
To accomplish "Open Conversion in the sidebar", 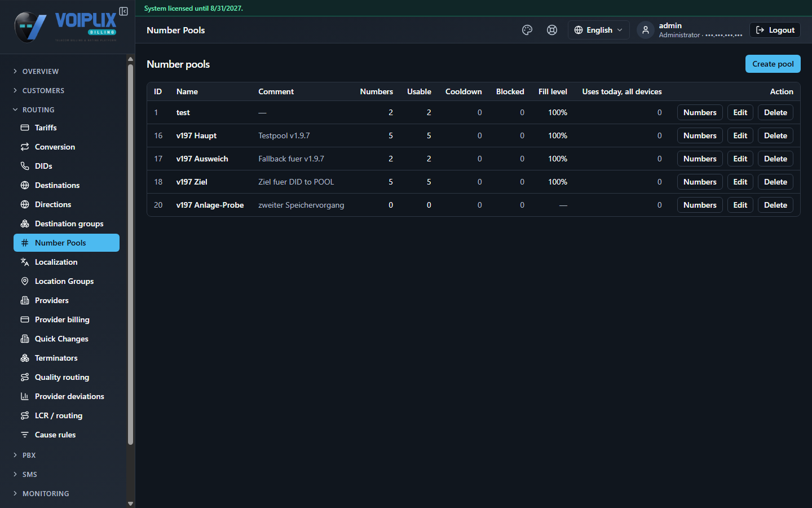I will [x=67, y=147].
